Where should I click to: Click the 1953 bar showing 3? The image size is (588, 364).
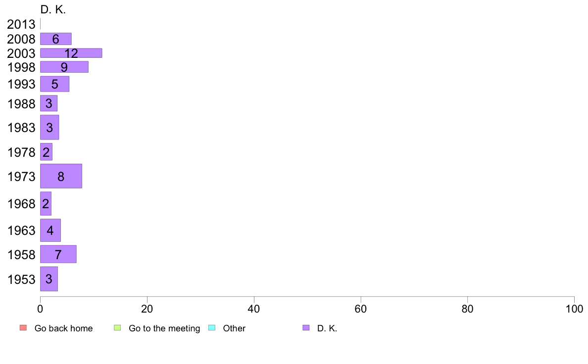click(x=49, y=279)
